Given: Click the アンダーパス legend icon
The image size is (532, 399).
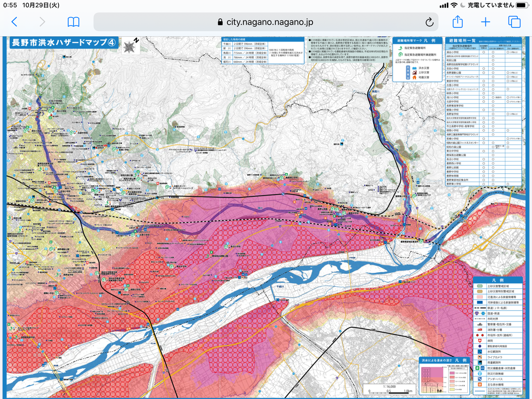Looking at the screenshot, I should (x=480, y=379).
